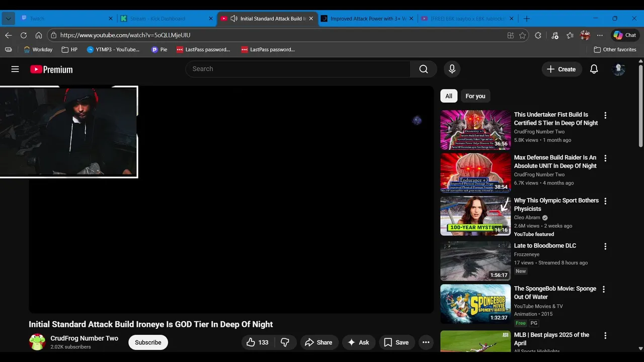Open the YouTube guide hamburger menu
This screenshot has width=644, height=362.
tap(15, 69)
